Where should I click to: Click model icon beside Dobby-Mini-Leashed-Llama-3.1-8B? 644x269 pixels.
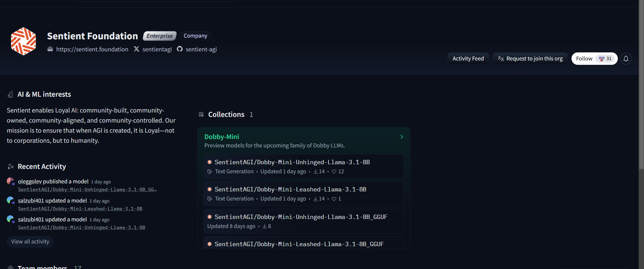(209, 189)
